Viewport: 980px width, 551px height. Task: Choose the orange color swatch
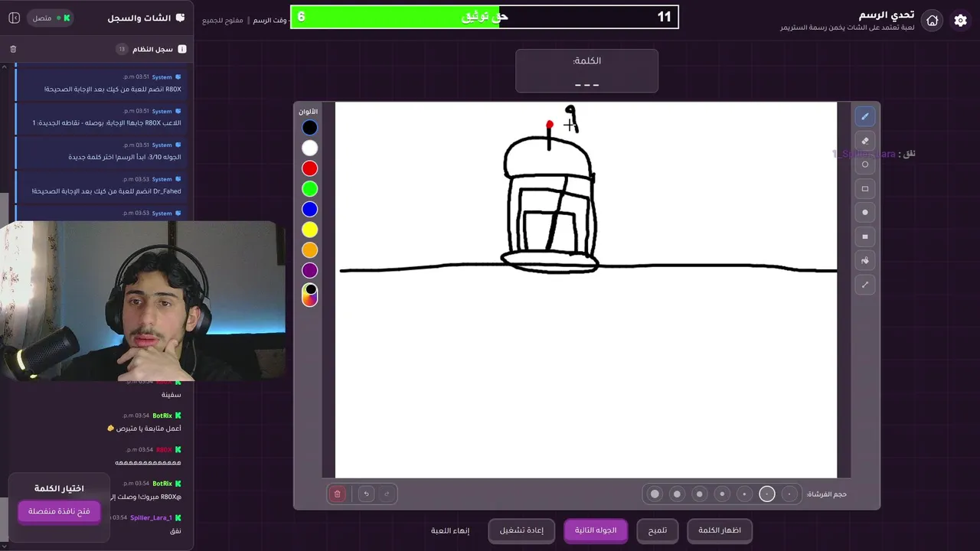(309, 249)
